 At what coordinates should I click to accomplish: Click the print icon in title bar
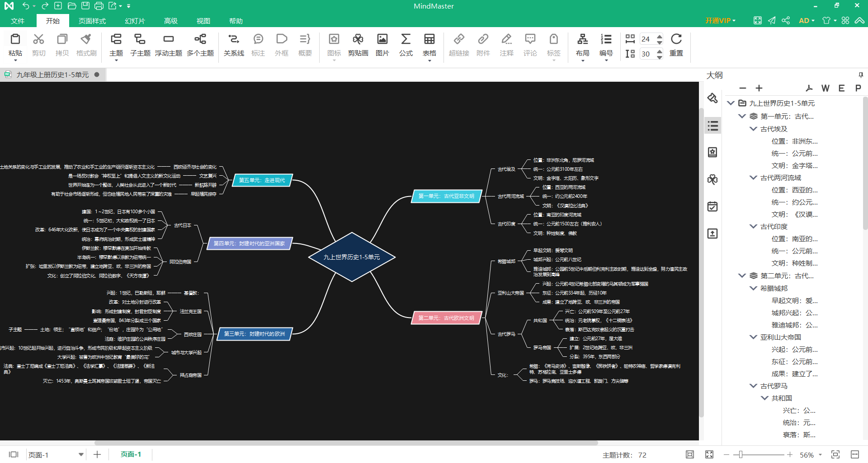coord(99,6)
